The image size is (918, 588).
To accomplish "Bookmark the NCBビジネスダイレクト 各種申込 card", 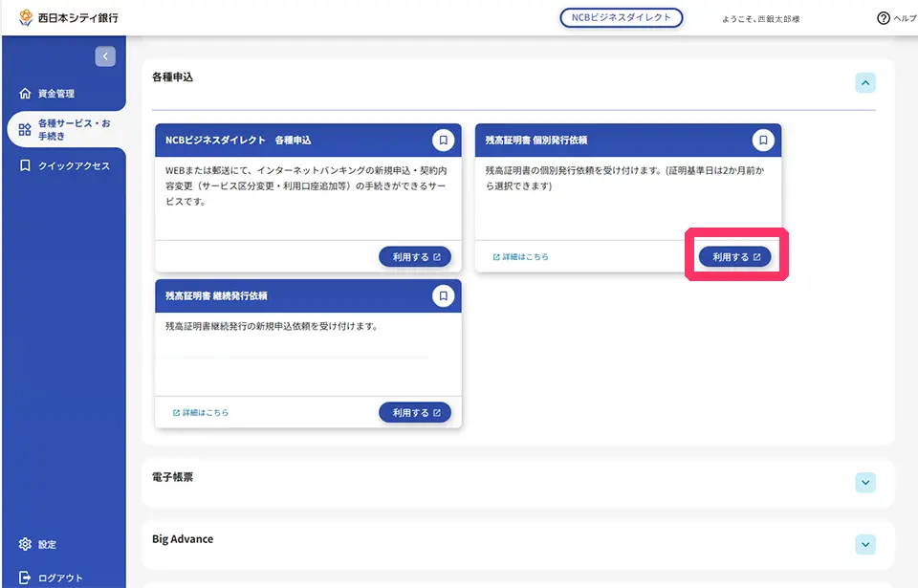I will click(443, 140).
